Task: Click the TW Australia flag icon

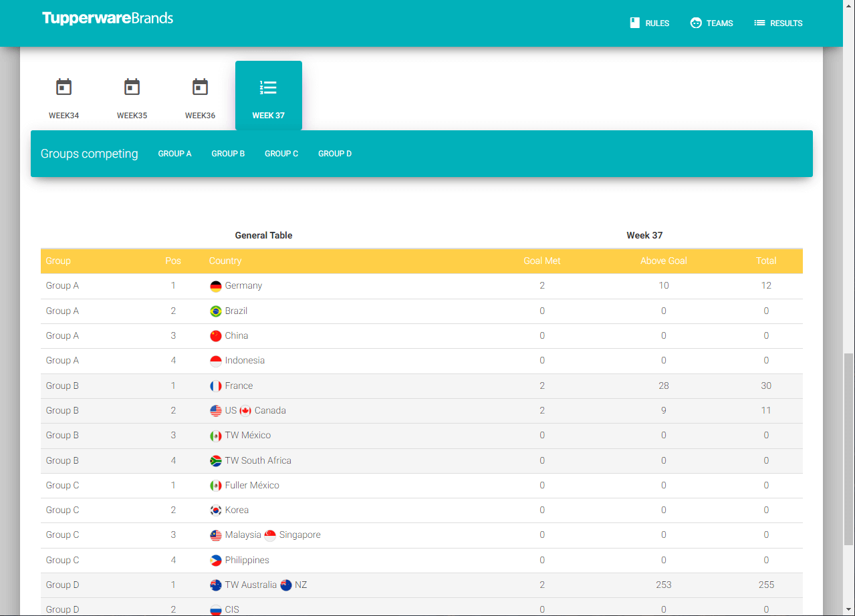Action: (x=216, y=585)
